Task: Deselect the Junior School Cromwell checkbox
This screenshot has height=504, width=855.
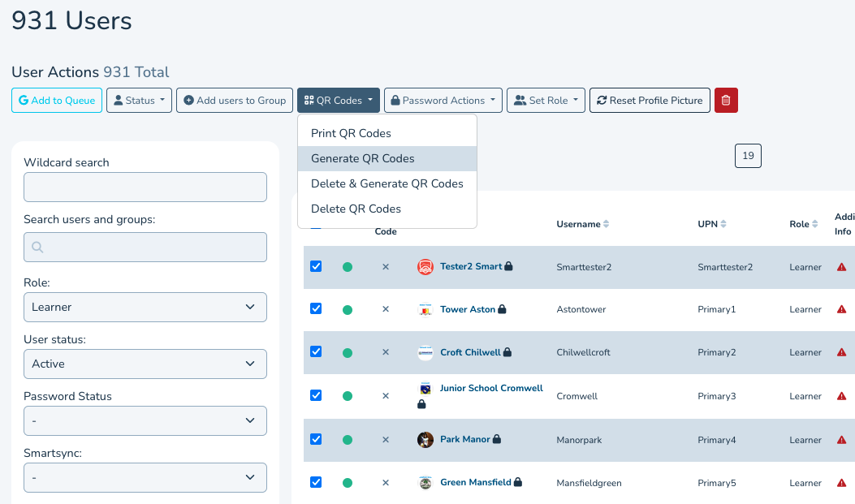Action: [316, 396]
